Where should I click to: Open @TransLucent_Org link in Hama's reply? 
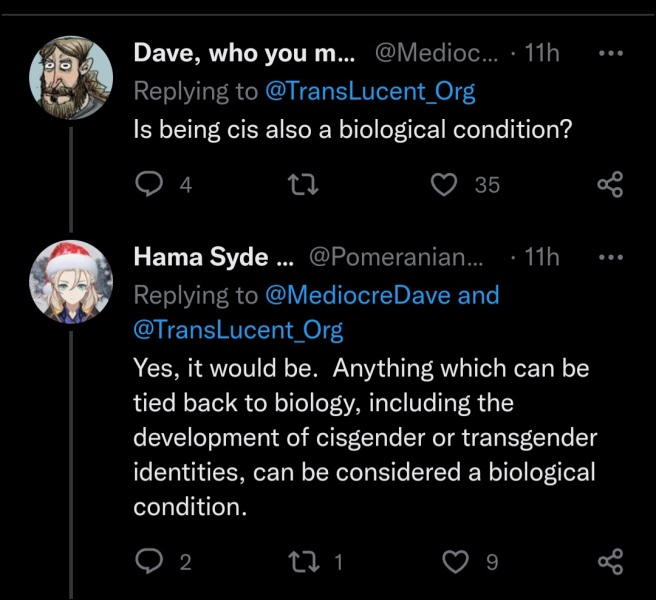point(238,329)
